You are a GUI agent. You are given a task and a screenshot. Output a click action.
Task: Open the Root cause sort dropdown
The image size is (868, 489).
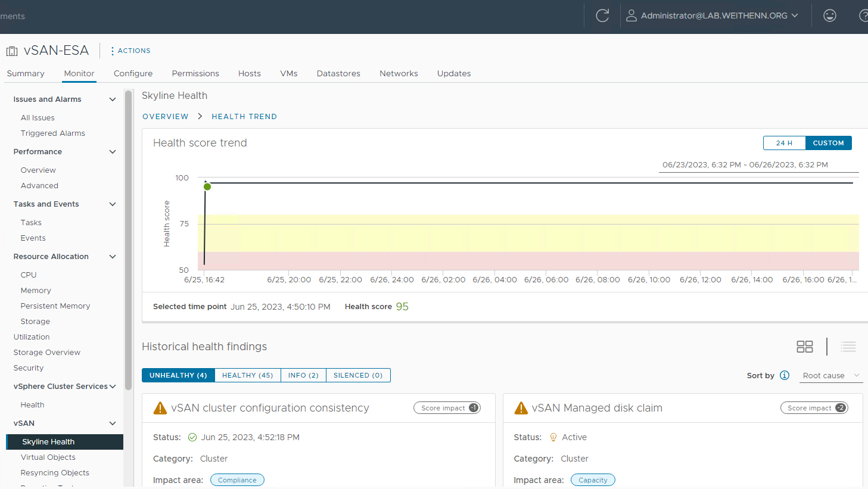831,375
